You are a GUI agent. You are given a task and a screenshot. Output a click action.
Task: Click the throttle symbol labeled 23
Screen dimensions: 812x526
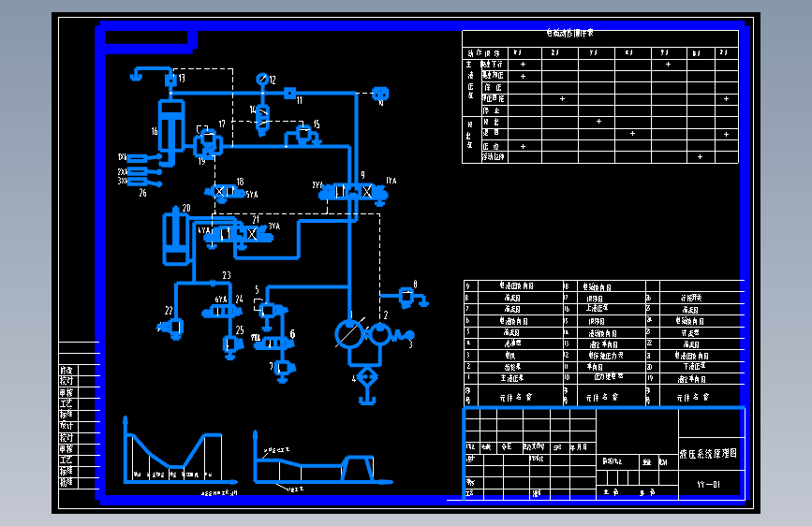tap(213, 283)
